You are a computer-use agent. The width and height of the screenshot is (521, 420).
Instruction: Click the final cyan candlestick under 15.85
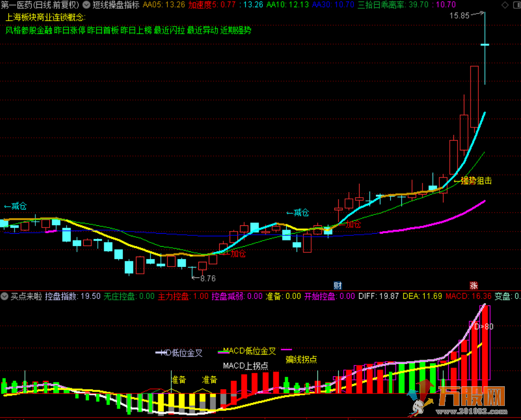click(x=485, y=48)
